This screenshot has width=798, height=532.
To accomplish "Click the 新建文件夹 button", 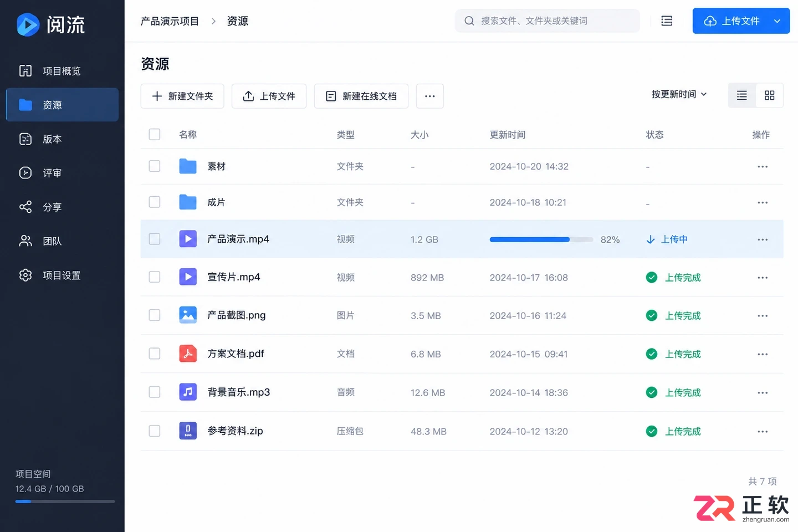I will pyautogui.click(x=182, y=96).
